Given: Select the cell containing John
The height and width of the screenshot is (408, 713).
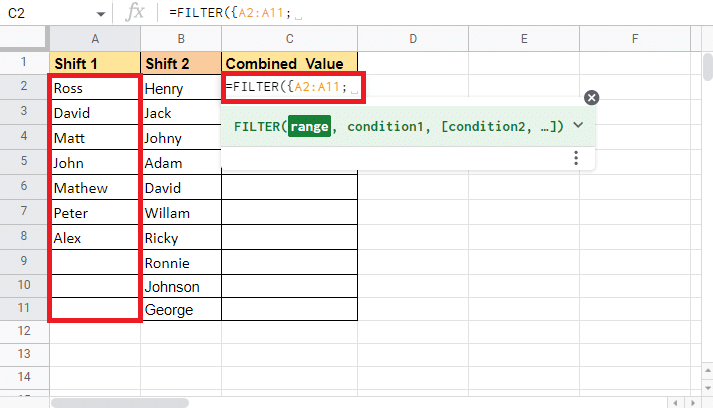Looking at the screenshot, I should [x=95, y=163].
